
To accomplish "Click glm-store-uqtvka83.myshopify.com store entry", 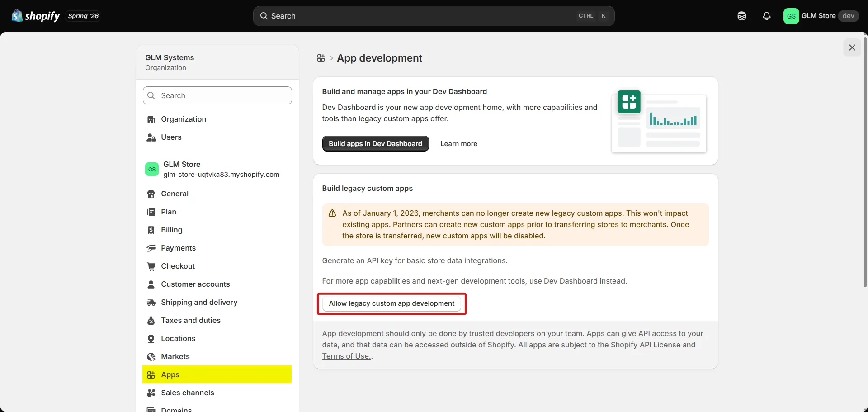I will [x=217, y=169].
